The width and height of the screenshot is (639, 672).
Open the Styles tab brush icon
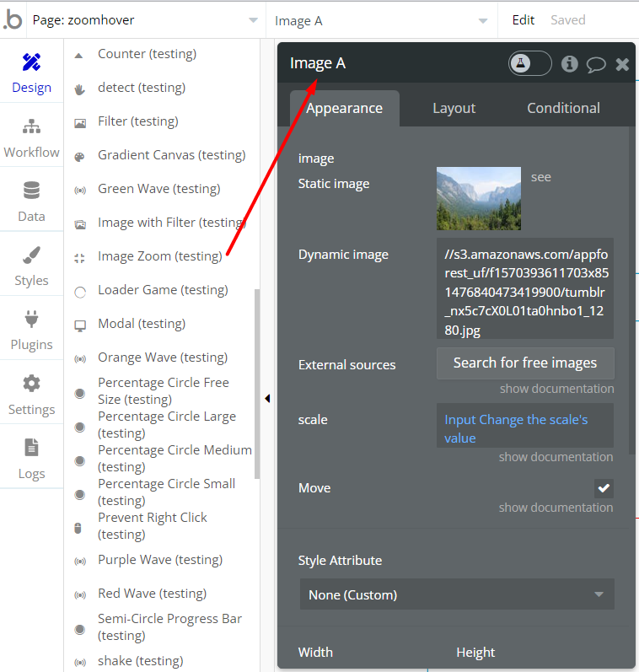[x=32, y=255]
